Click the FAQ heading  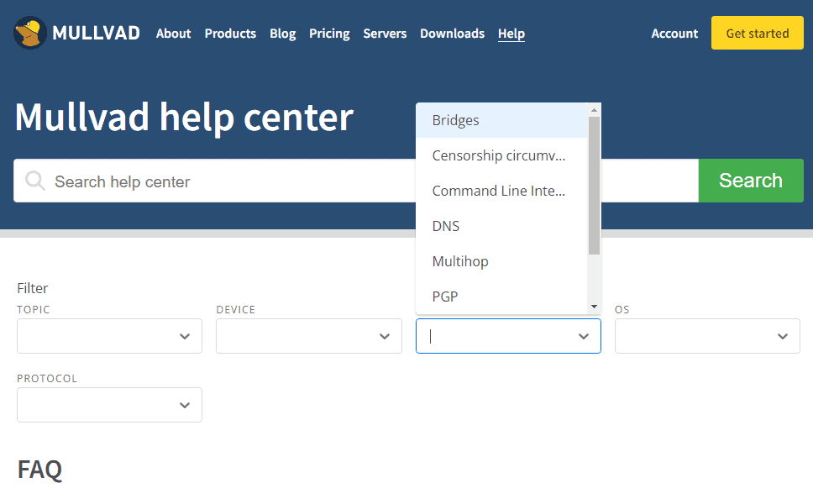click(x=40, y=470)
